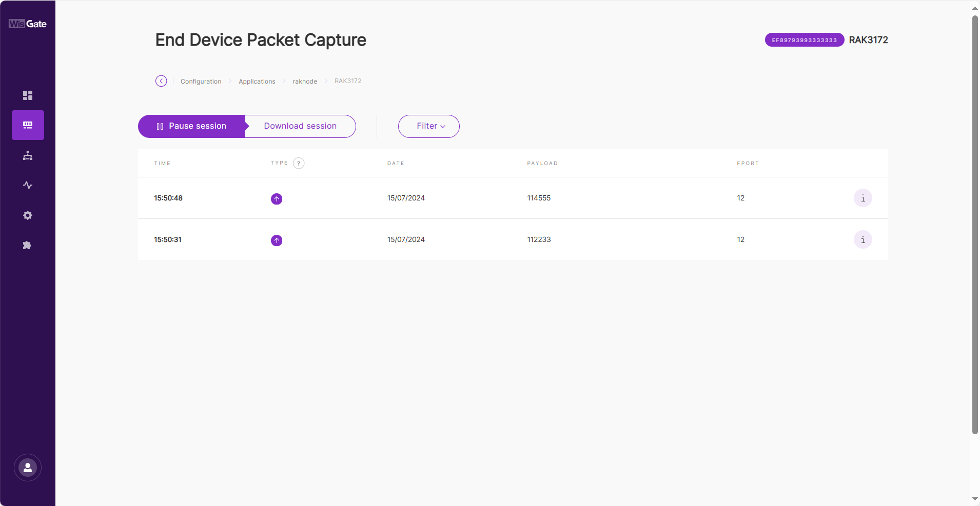Go to Configuration breadcrumb
This screenshot has width=980, height=506.
tap(201, 82)
